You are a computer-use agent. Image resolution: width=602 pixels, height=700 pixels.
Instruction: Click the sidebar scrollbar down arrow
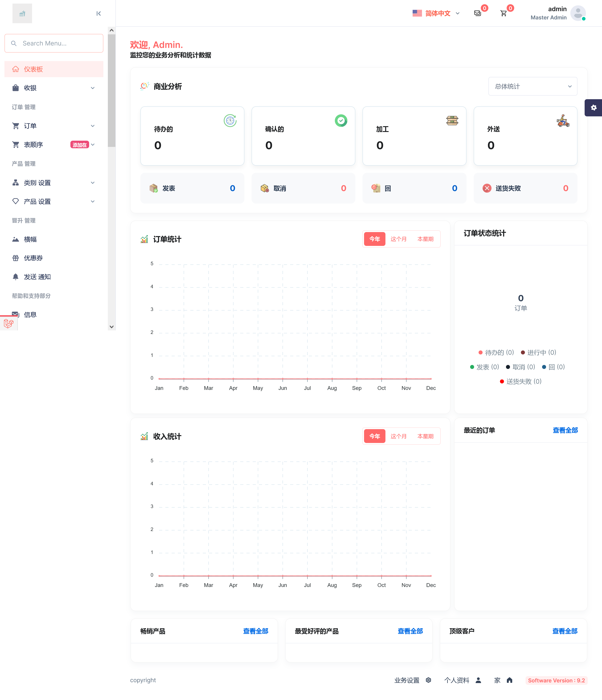(x=111, y=327)
